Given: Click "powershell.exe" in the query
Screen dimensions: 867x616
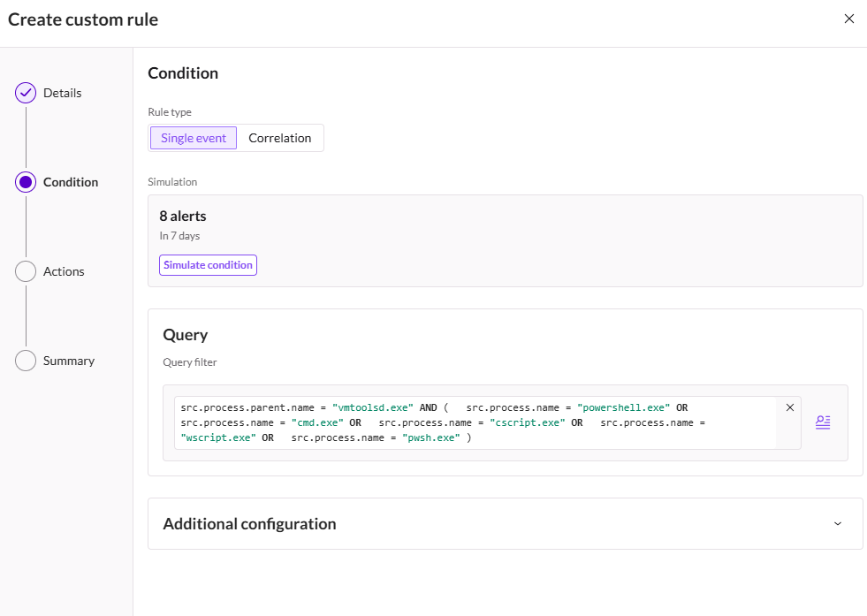Looking at the screenshot, I should point(623,407).
